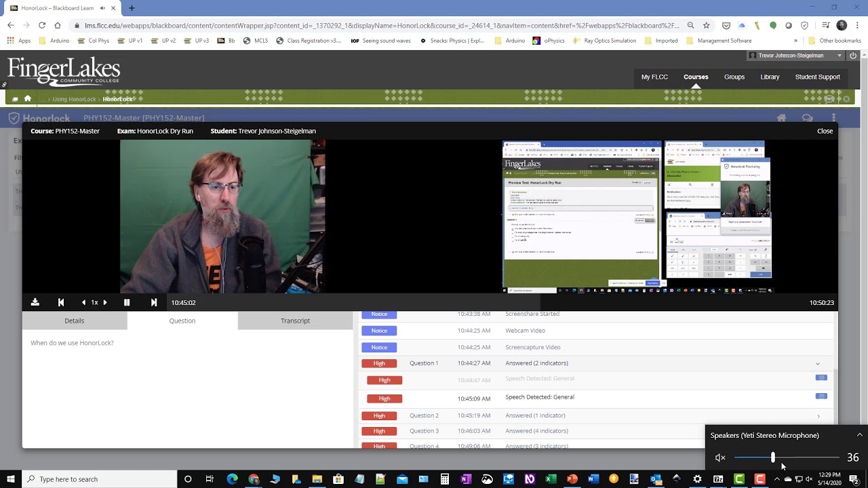Select the Webcam Video notice row
Viewport: 868px width, 488px height.
[597, 331]
